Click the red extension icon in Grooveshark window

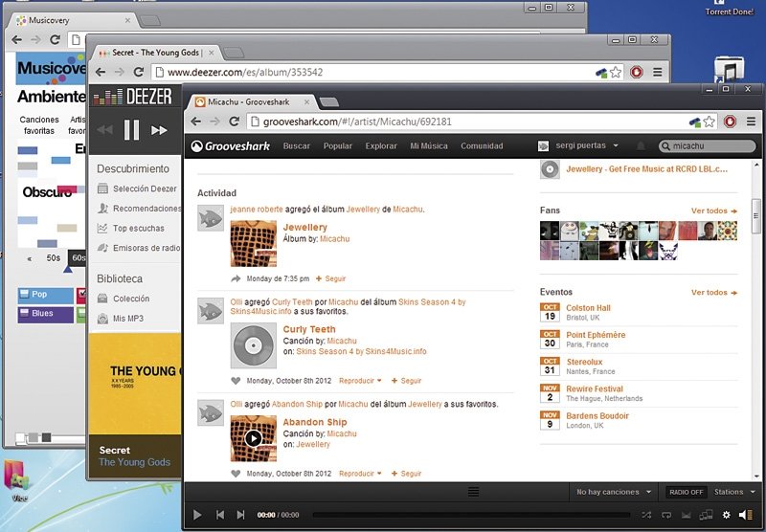pyautogui.click(x=730, y=122)
